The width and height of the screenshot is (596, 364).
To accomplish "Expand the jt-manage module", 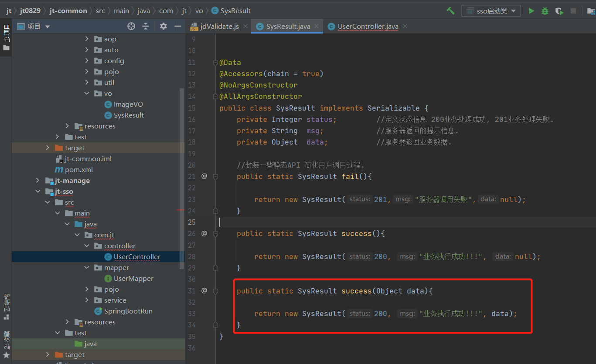I will [38, 181].
